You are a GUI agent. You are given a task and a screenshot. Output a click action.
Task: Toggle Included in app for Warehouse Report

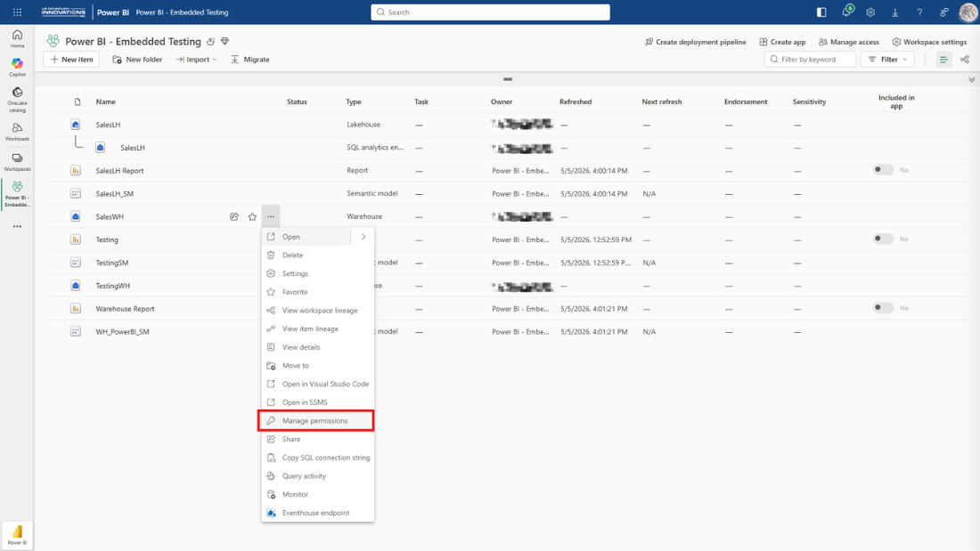point(883,308)
